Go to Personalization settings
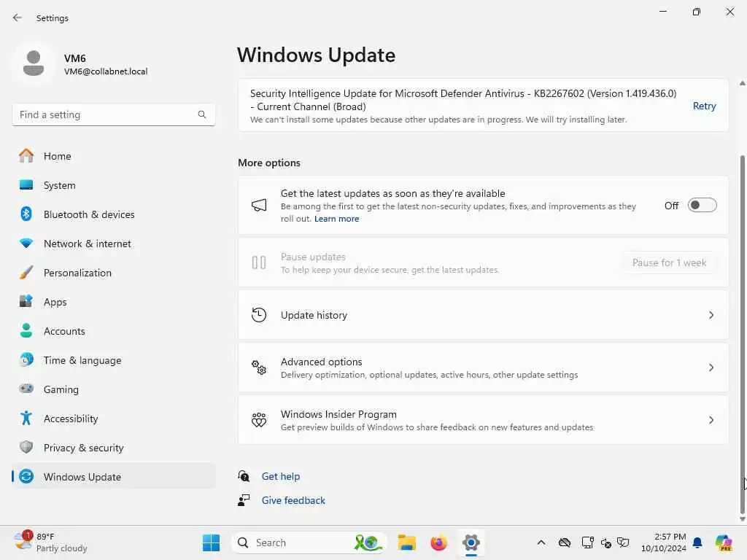747x560 pixels. tap(113, 273)
